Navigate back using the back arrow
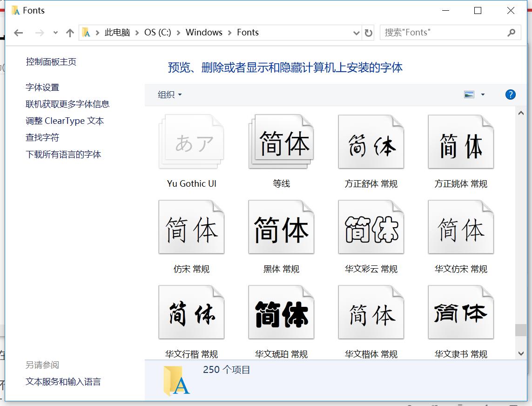 [18, 33]
